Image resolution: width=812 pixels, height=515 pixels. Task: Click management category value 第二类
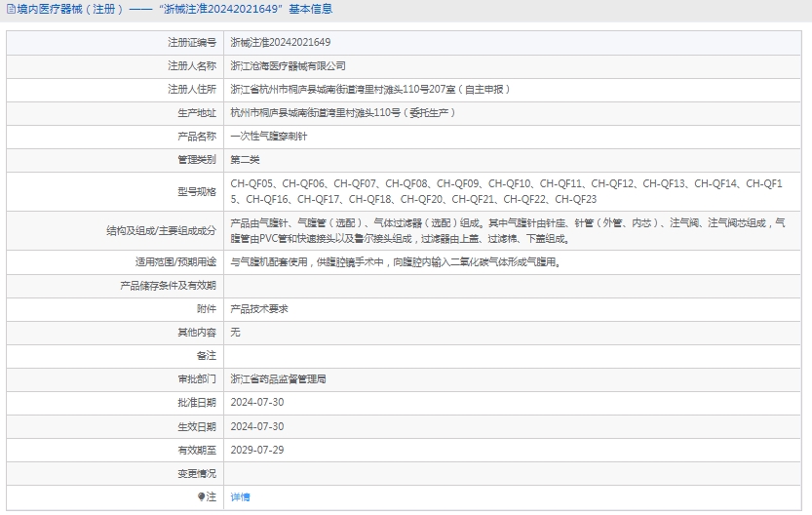click(x=245, y=159)
